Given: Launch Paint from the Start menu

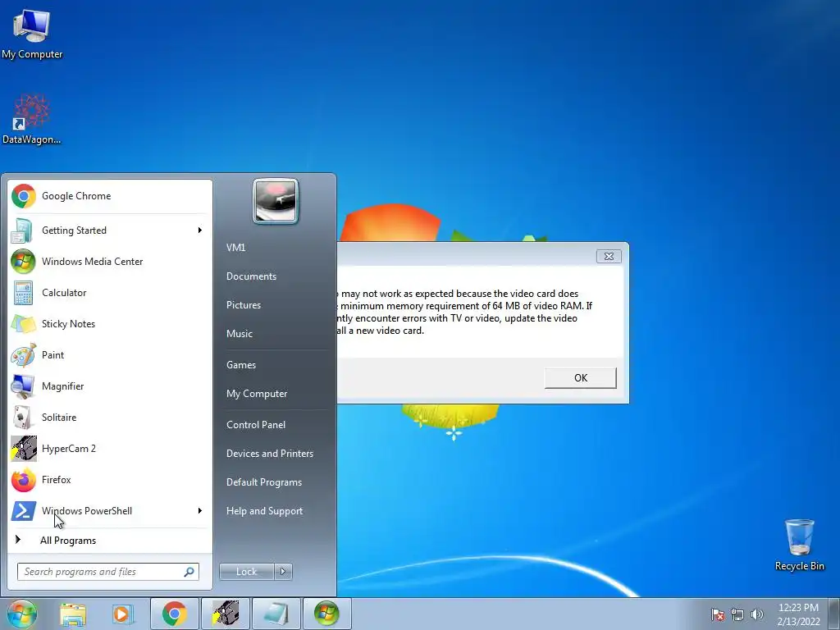Looking at the screenshot, I should tap(110, 354).
